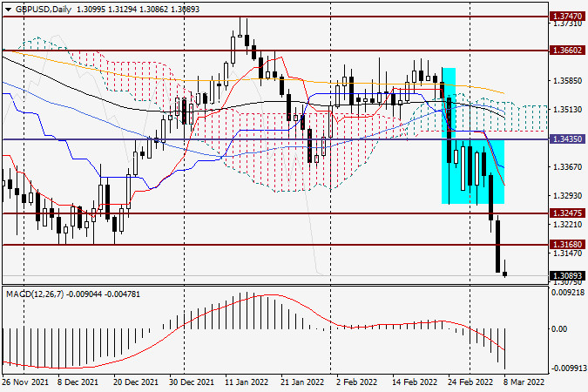Click the 1.35130 price scale value

coord(568,110)
